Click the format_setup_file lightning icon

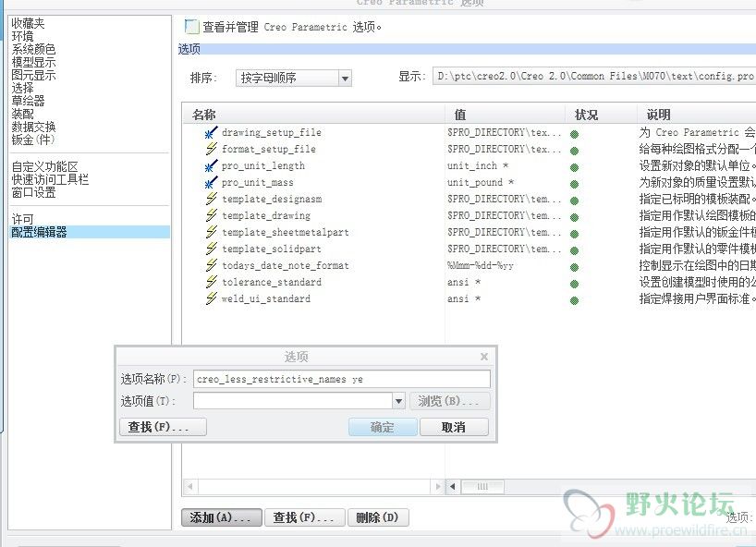(211, 149)
